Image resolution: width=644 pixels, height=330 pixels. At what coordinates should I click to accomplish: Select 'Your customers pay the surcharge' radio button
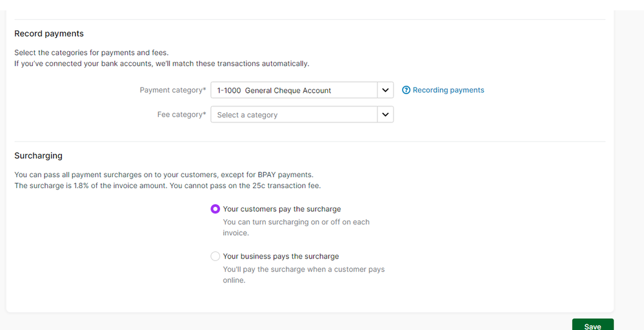pyautogui.click(x=216, y=209)
